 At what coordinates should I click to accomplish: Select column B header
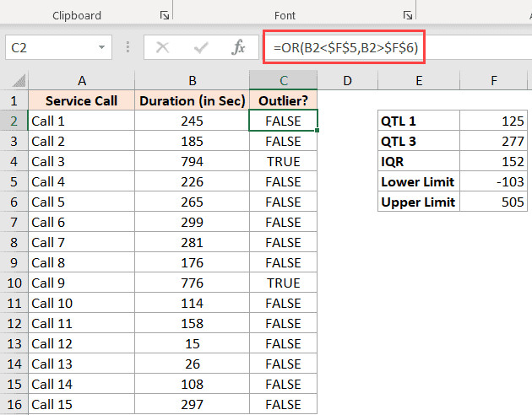tap(192, 81)
